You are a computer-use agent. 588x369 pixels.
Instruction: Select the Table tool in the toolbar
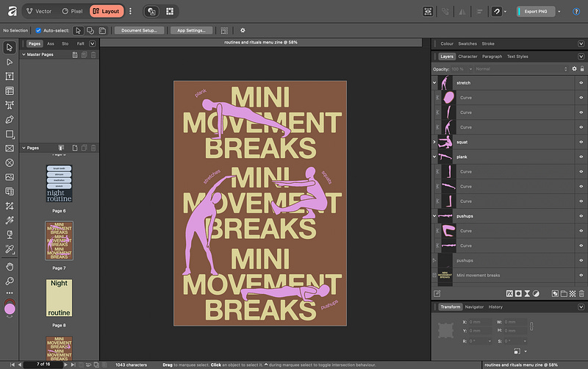10,90
